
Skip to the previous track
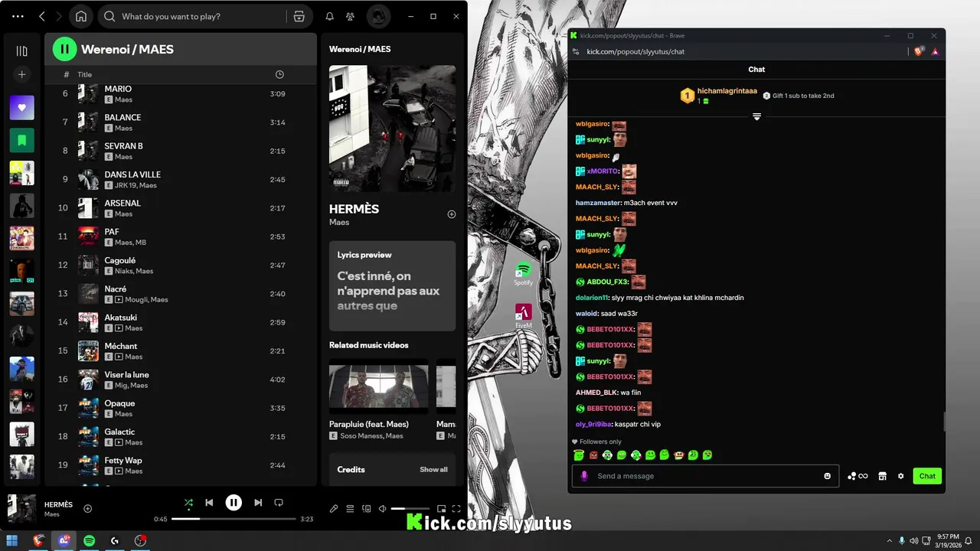[209, 503]
